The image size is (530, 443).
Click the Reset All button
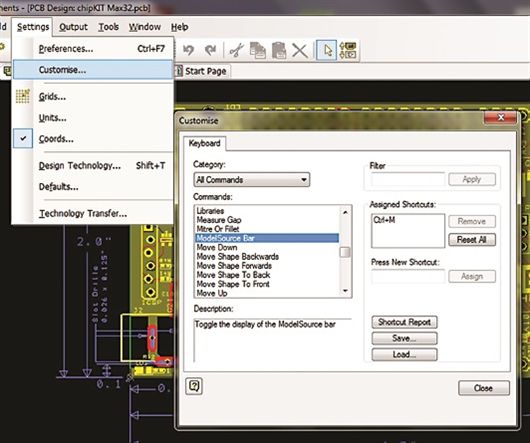(472, 240)
